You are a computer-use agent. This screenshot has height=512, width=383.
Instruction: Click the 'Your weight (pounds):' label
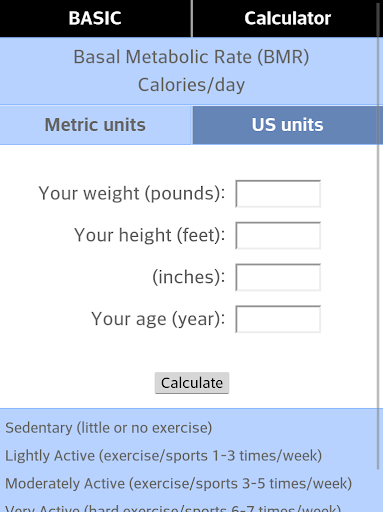click(x=132, y=193)
